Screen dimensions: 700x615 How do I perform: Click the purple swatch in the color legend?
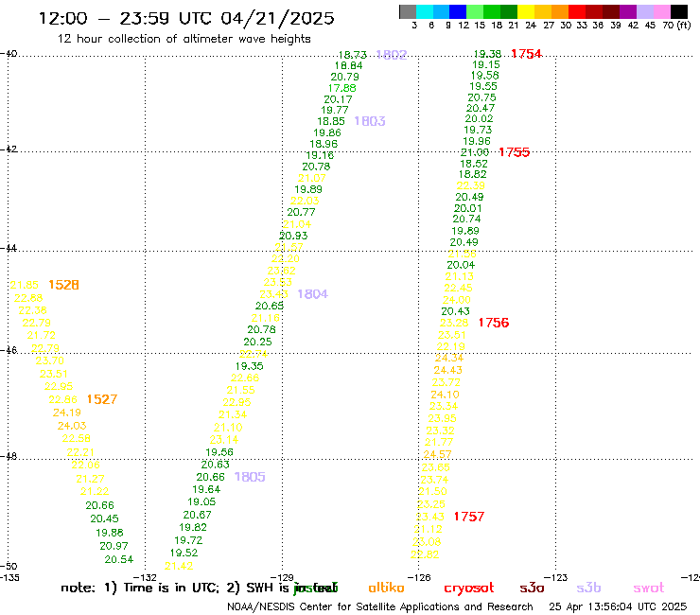point(628,11)
